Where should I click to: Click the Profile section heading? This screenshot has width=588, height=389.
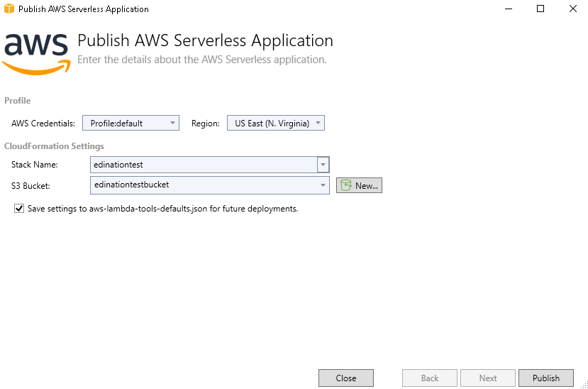(17, 101)
